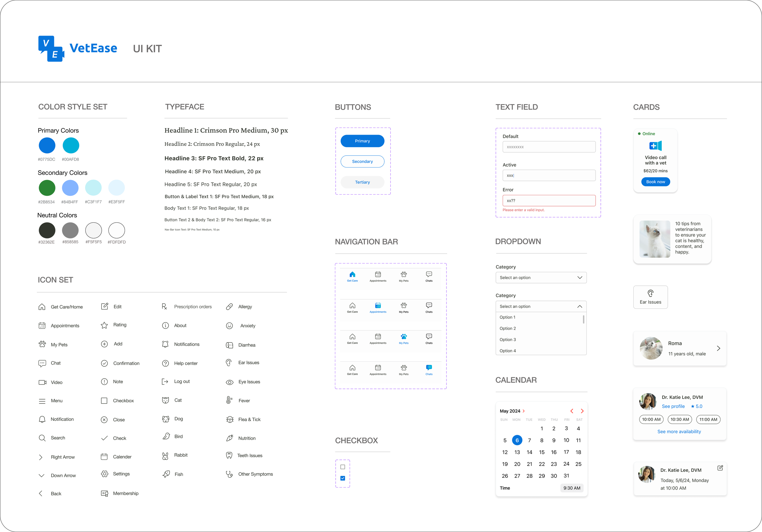The image size is (762, 532).
Task: Click the Membership card icon
Action: [105, 494]
